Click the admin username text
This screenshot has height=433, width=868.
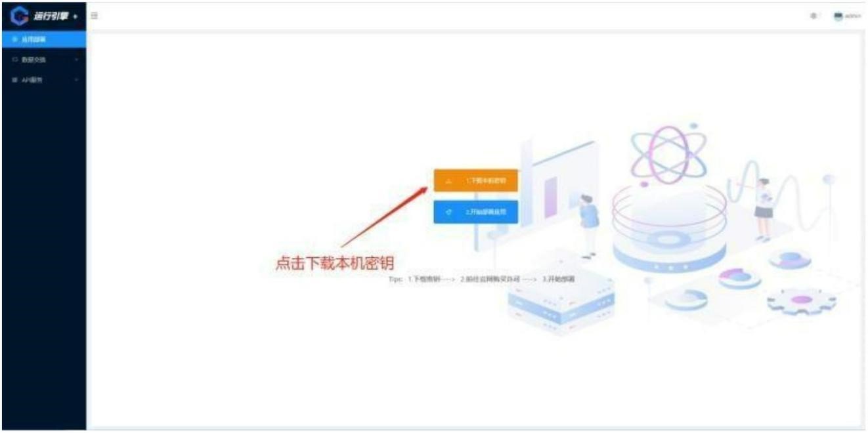coord(852,16)
